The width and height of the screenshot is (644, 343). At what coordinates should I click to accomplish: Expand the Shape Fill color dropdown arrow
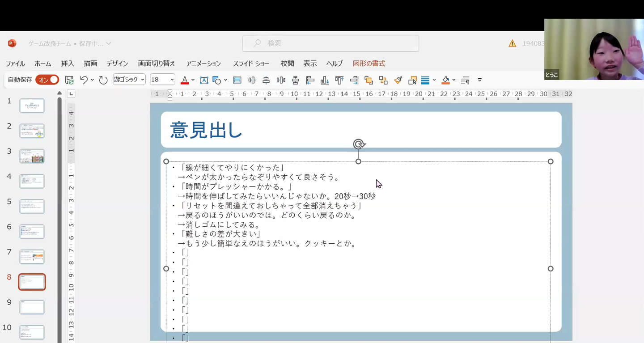tap(453, 80)
